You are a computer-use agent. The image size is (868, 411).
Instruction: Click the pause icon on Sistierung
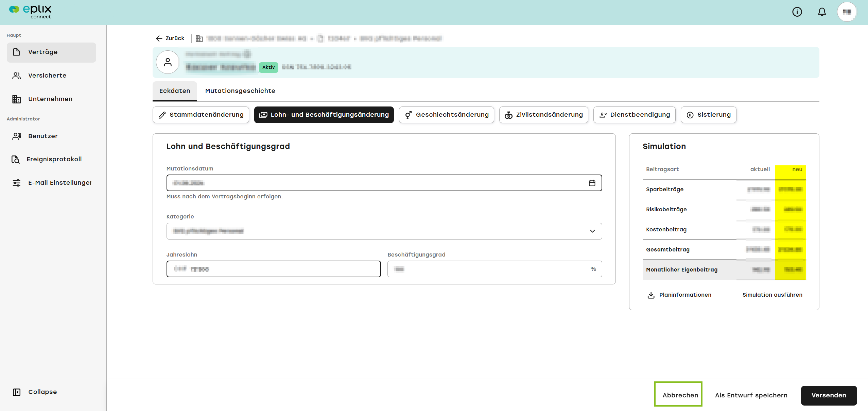[x=690, y=115]
